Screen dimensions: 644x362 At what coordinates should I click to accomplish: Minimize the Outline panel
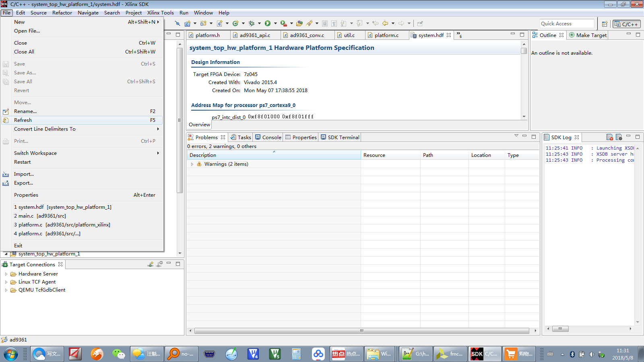coord(629,35)
